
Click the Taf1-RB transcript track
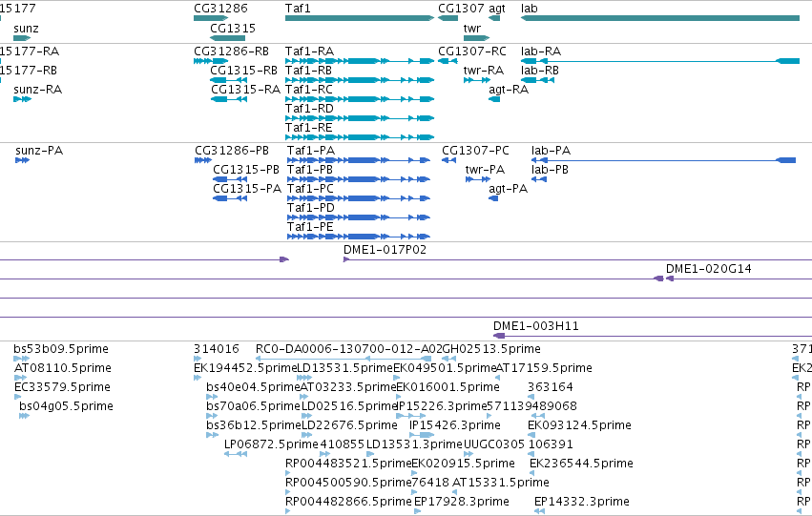coord(360,80)
